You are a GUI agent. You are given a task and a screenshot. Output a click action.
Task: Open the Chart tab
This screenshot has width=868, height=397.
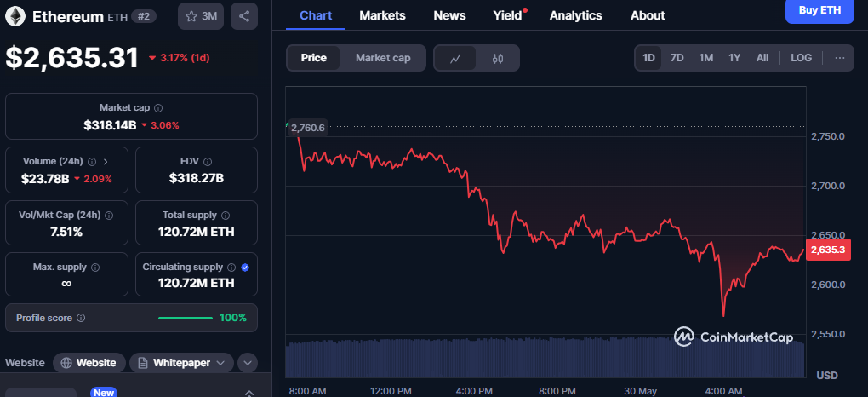pyautogui.click(x=316, y=15)
